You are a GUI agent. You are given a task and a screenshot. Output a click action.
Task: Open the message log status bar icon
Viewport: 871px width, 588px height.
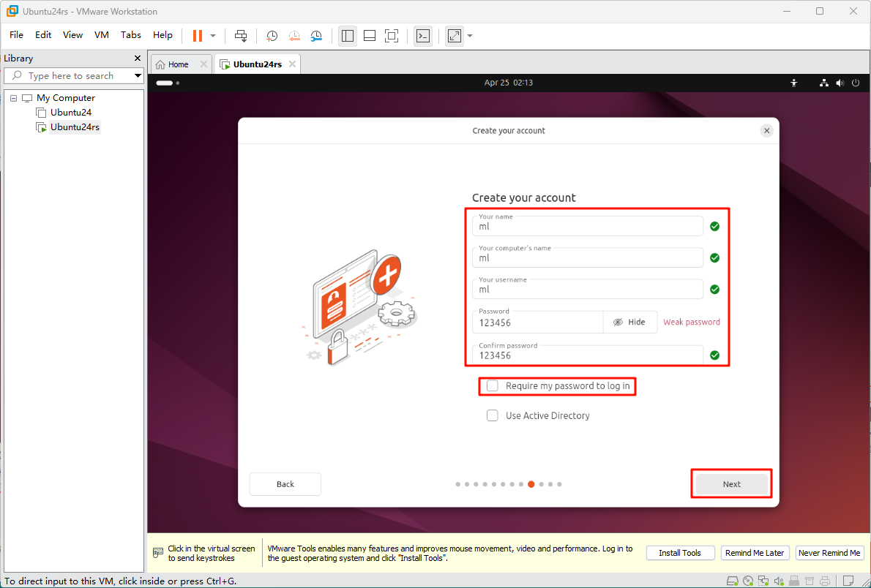tap(848, 581)
